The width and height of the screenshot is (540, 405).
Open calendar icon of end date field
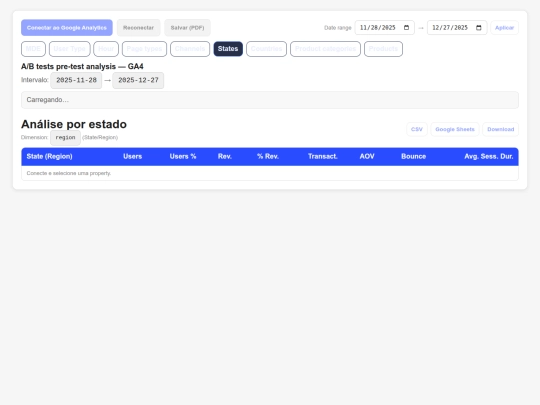point(479,28)
